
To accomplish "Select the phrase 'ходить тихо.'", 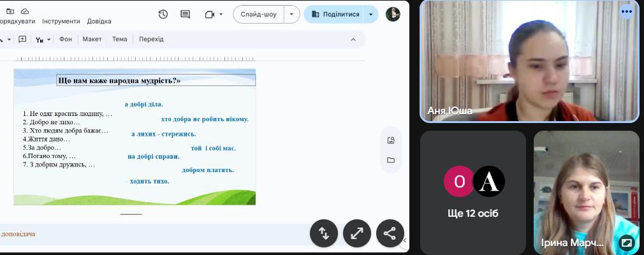I will pyautogui.click(x=149, y=181).
